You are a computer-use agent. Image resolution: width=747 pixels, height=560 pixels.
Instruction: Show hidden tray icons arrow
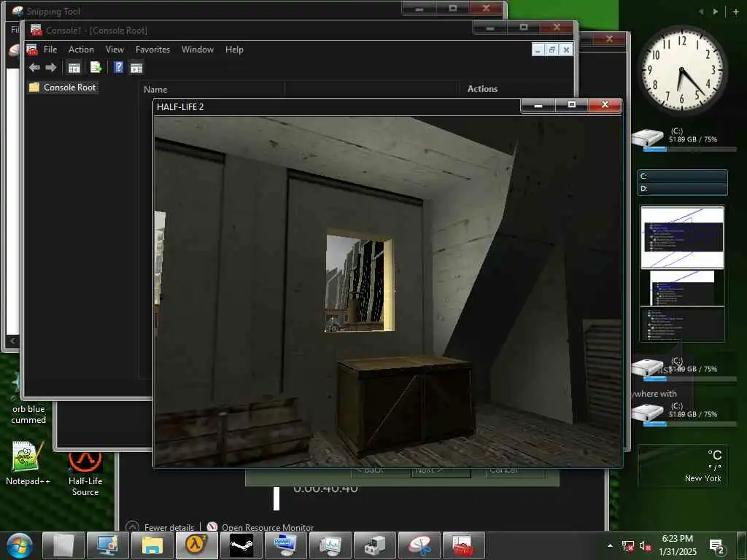[x=611, y=545]
